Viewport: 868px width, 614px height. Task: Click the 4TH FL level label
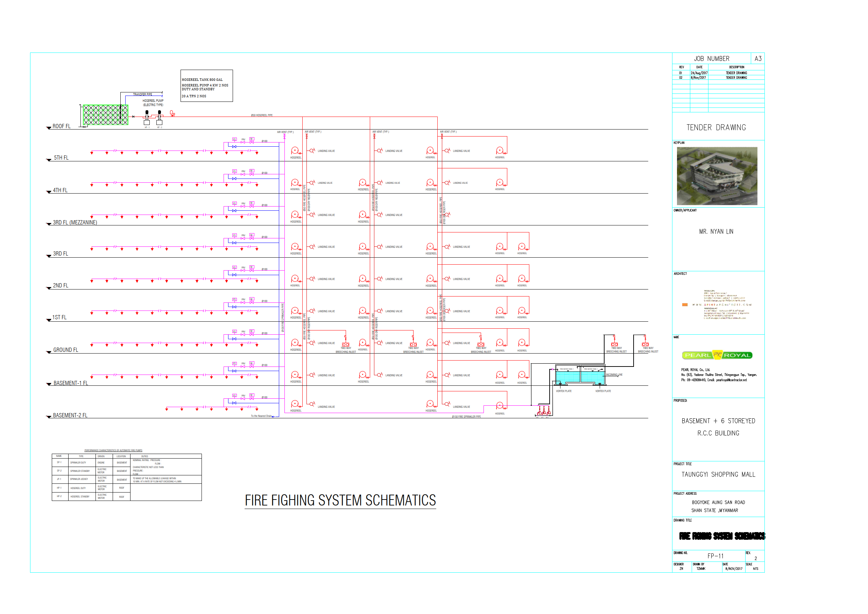point(61,190)
